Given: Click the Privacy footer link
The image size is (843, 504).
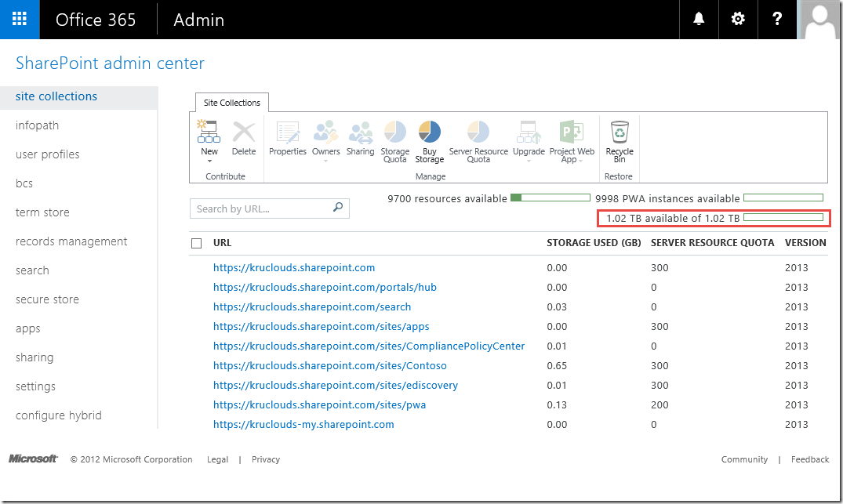Looking at the screenshot, I should 266,459.
